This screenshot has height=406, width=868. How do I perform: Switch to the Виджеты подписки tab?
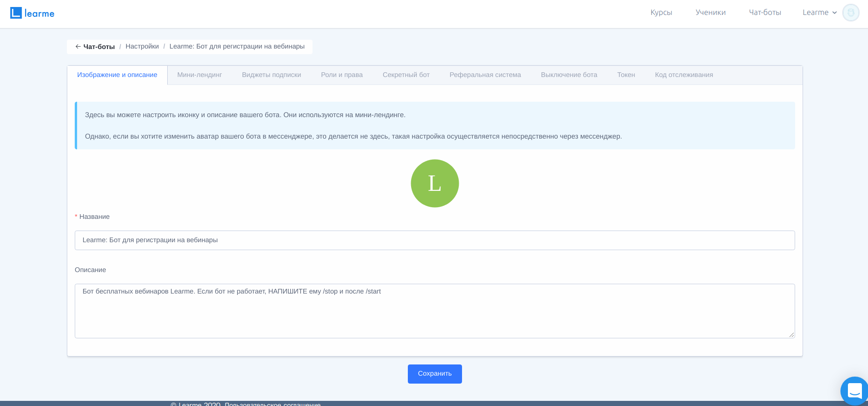271,75
